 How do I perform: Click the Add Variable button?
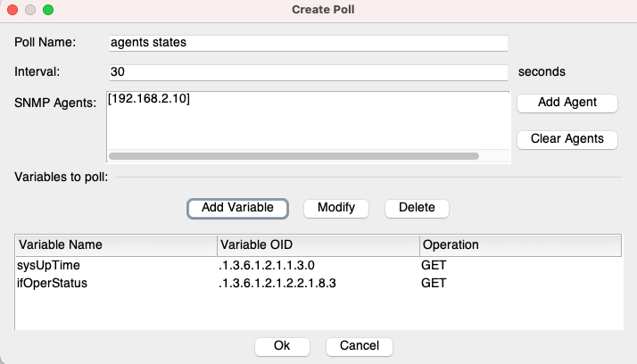[237, 208]
